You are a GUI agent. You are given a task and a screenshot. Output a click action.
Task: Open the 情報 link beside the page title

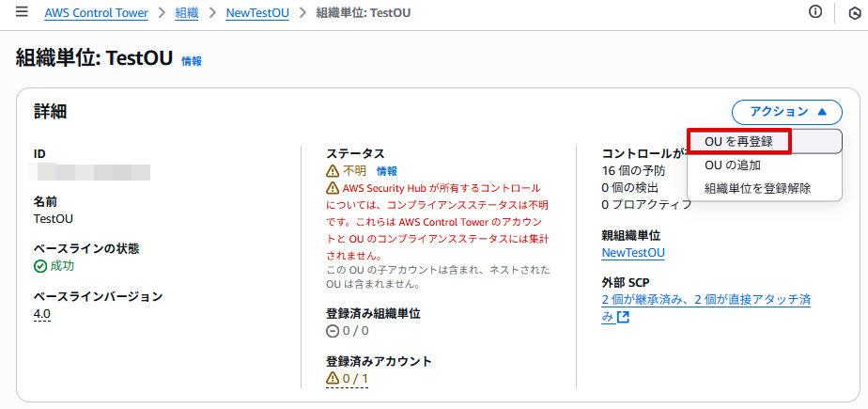click(192, 61)
